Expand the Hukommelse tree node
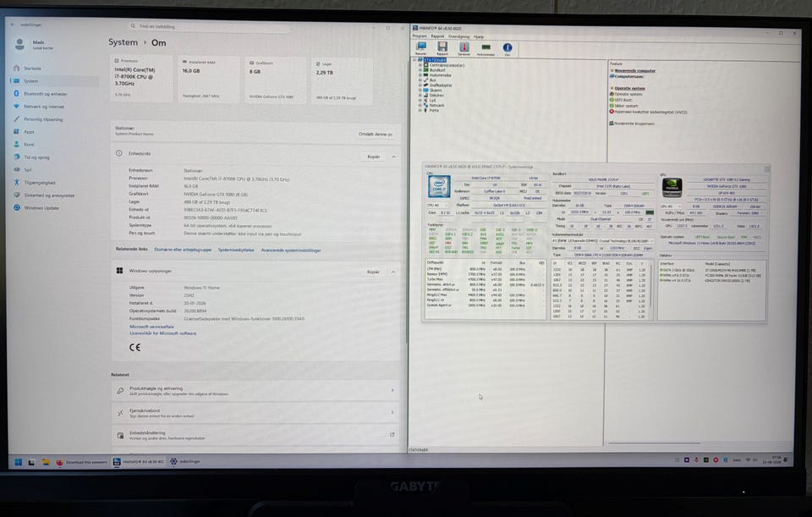812x517 pixels. click(x=420, y=75)
